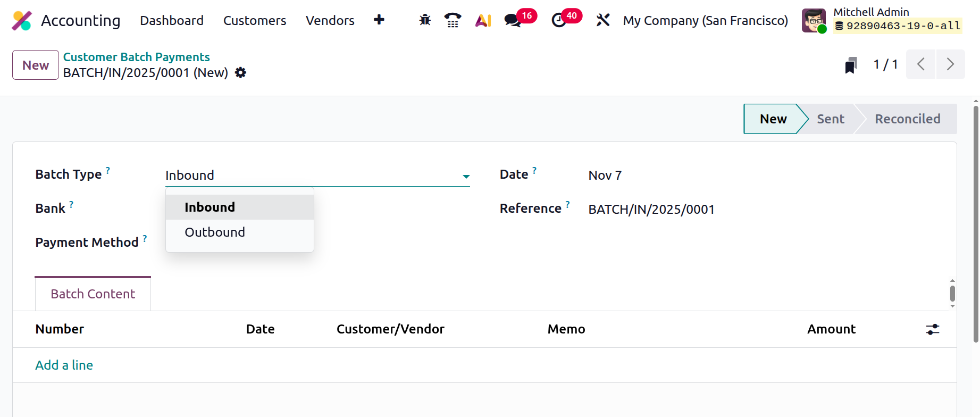Open column options adjust icon in table
Screen dimensions: 980x417
(933, 329)
